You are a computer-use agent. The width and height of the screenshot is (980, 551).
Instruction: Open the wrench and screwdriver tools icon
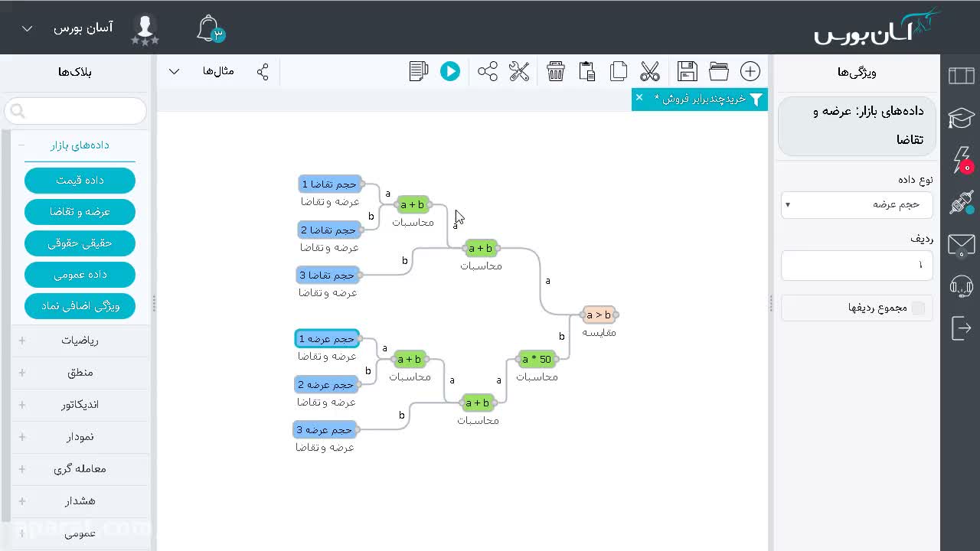(519, 71)
